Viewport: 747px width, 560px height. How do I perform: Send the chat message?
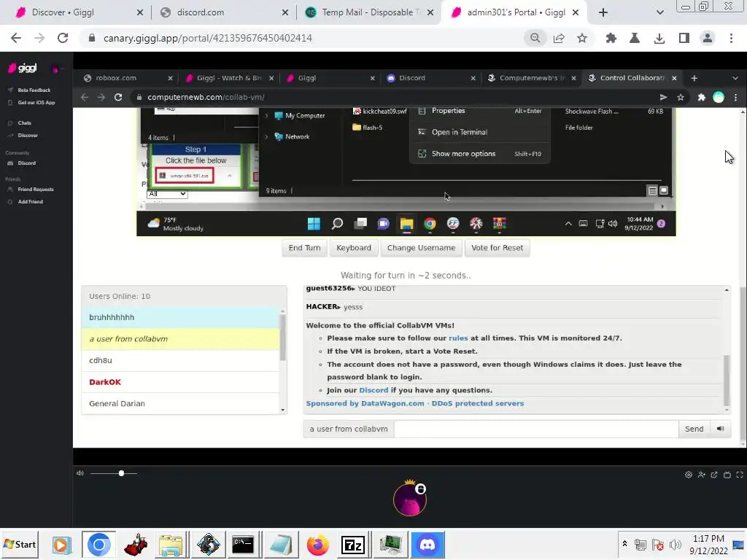[x=694, y=429]
